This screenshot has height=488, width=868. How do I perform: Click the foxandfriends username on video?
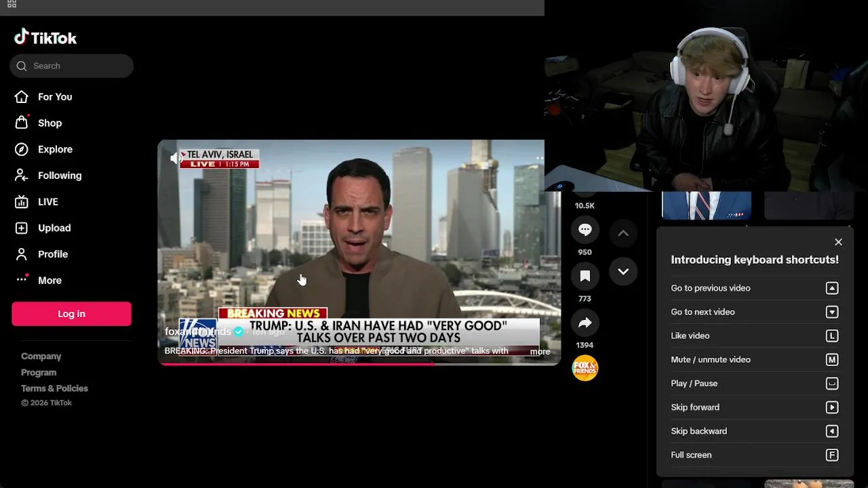pos(197,331)
